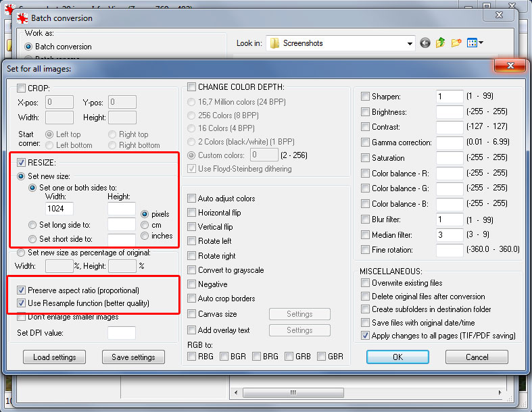Viewport: 532px width, 412px height.
Task: Click the go back navigation icon
Action: [425, 43]
